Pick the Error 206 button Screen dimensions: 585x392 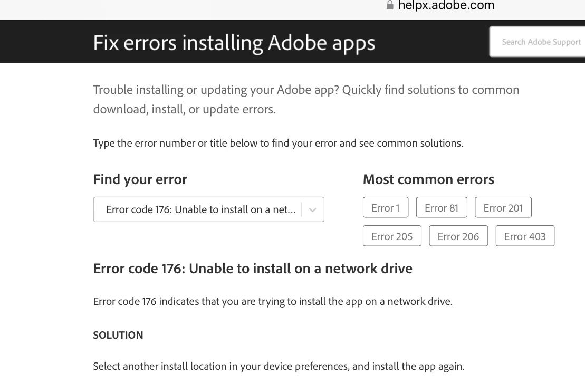coord(458,236)
